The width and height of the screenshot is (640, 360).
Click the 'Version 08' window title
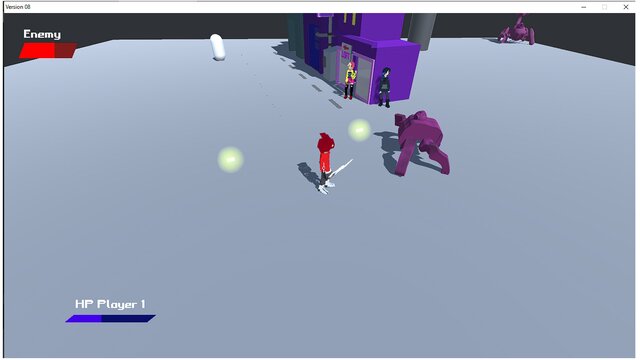pyautogui.click(x=18, y=7)
